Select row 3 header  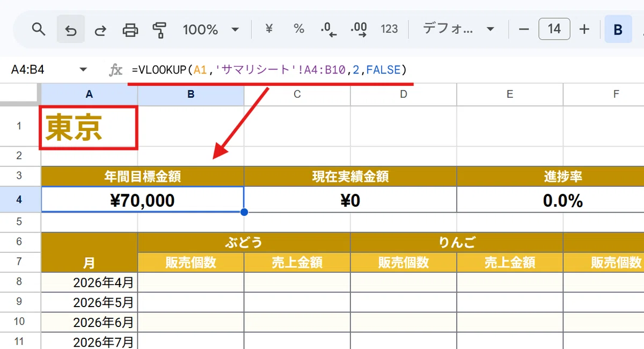pyautogui.click(x=19, y=176)
